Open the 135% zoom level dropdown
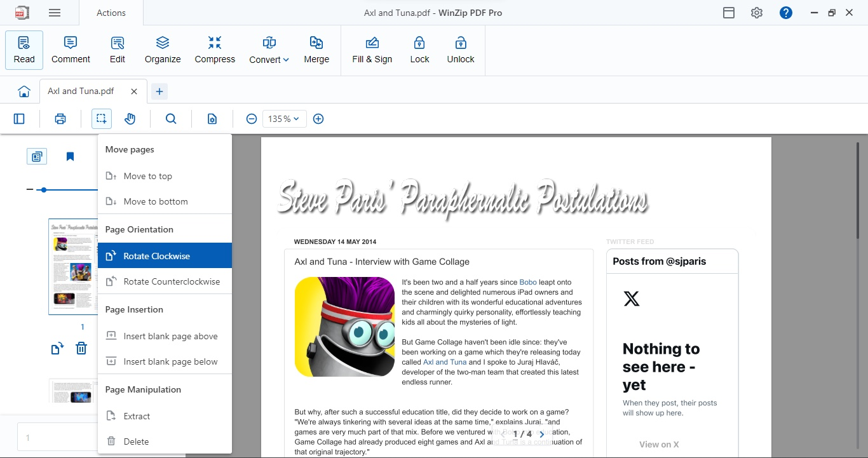868x458 pixels. tap(284, 119)
